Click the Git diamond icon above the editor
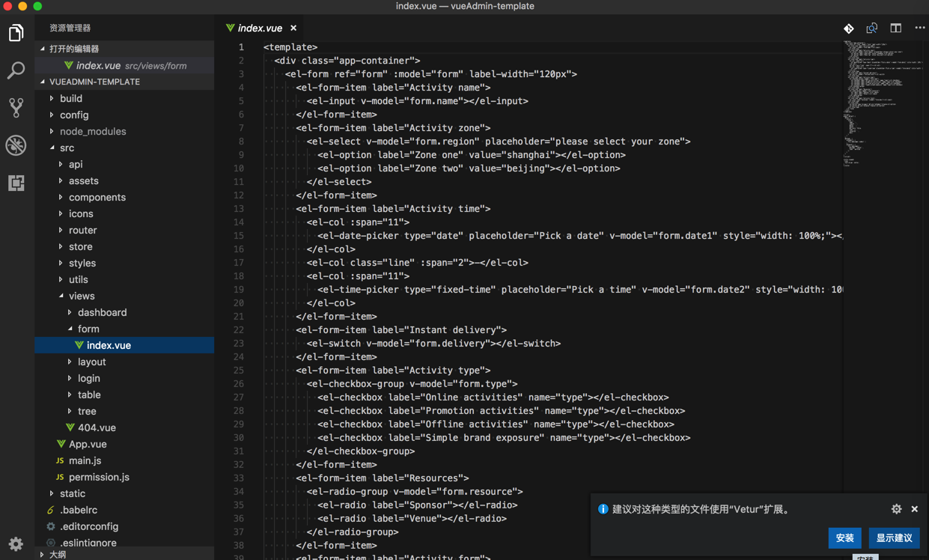The width and height of the screenshot is (929, 560). point(848,28)
